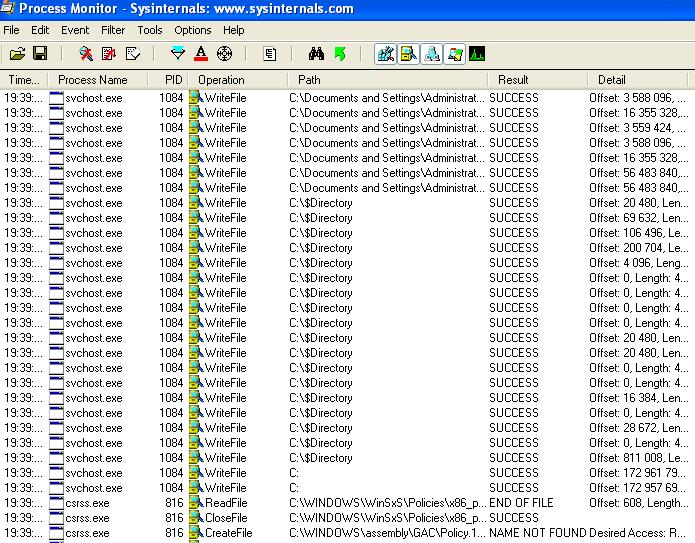Screen dimensions: 695x543
Task: Toggle event capture with the magnifier icon
Action: tap(86, 54)
